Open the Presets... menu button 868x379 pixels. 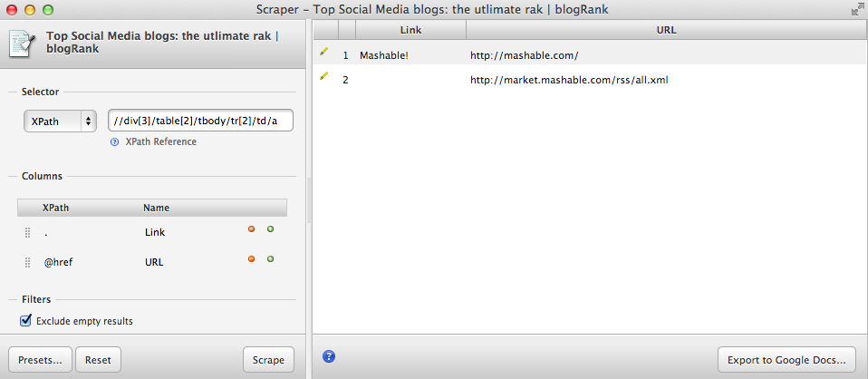(x=40, y=360)
